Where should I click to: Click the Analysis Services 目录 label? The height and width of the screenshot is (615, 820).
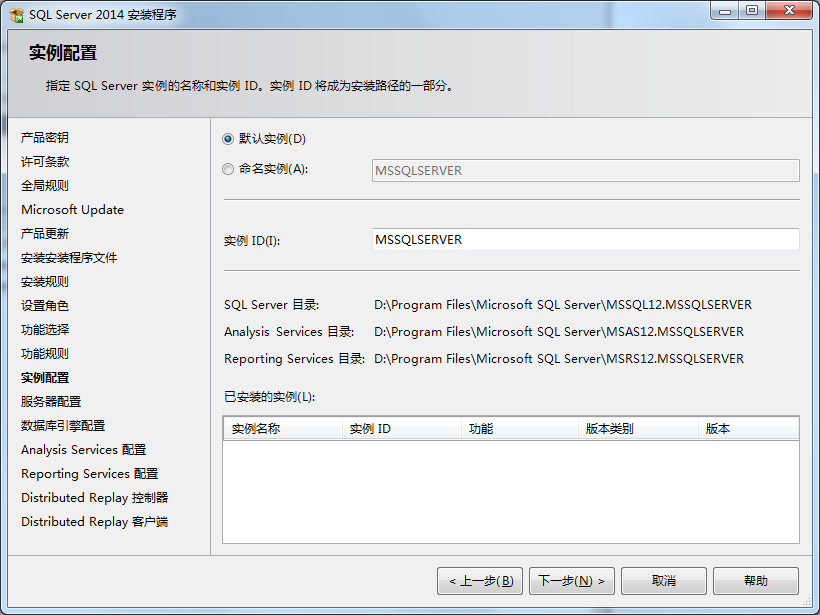click(289, 332)
